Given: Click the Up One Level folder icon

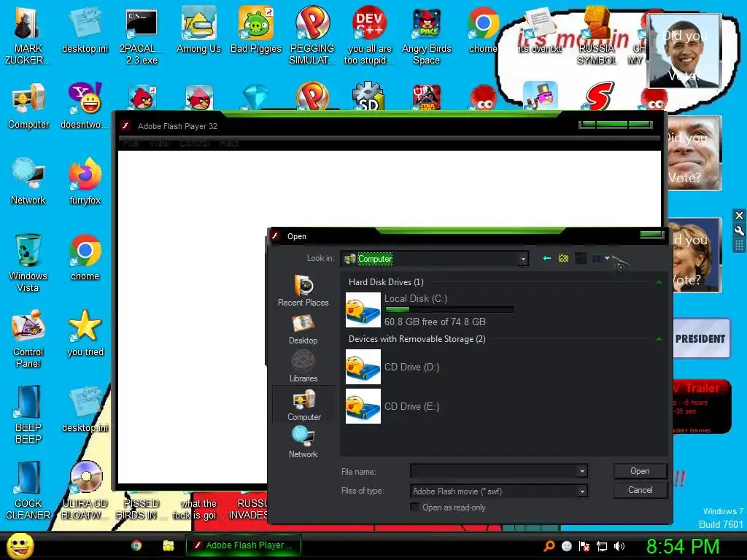Looking at the screenshot, I should [x=563, y=258].
